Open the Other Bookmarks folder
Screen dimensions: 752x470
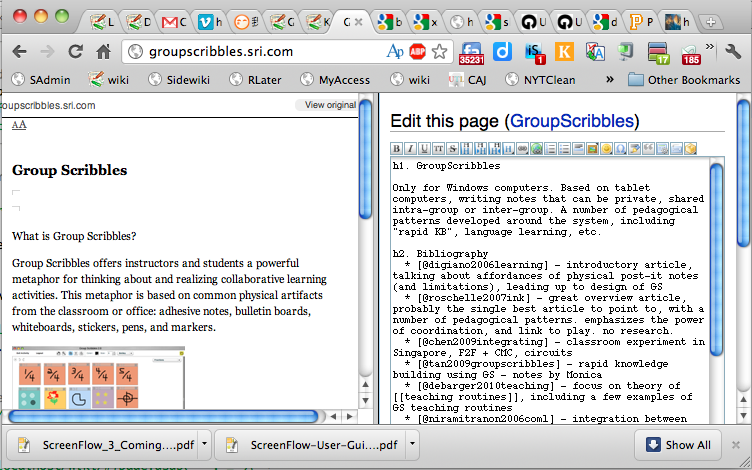point(684,80)
